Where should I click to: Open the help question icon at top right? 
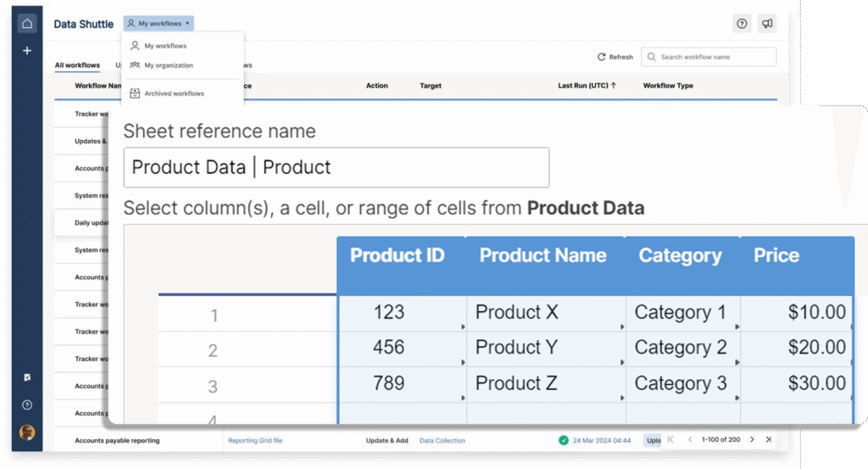point(742,23)
